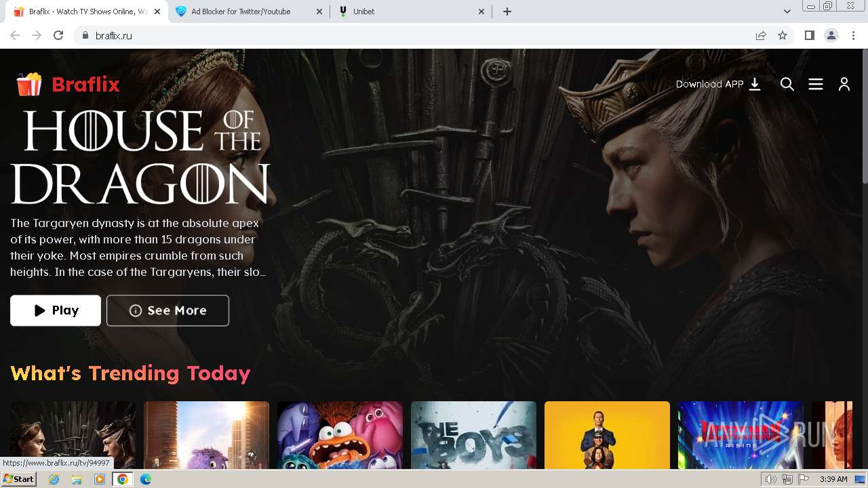The image size is (868, 488).
Task: Click the Chrome taskbar icon
Action: [123, 479]
